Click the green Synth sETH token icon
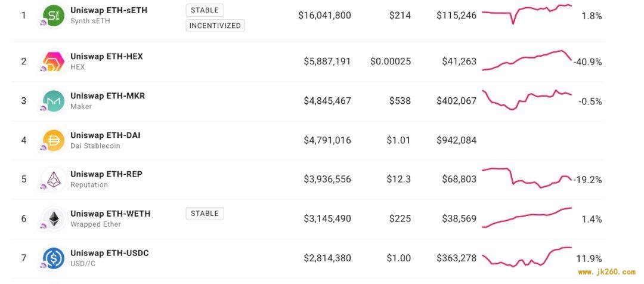 point(54,16)
